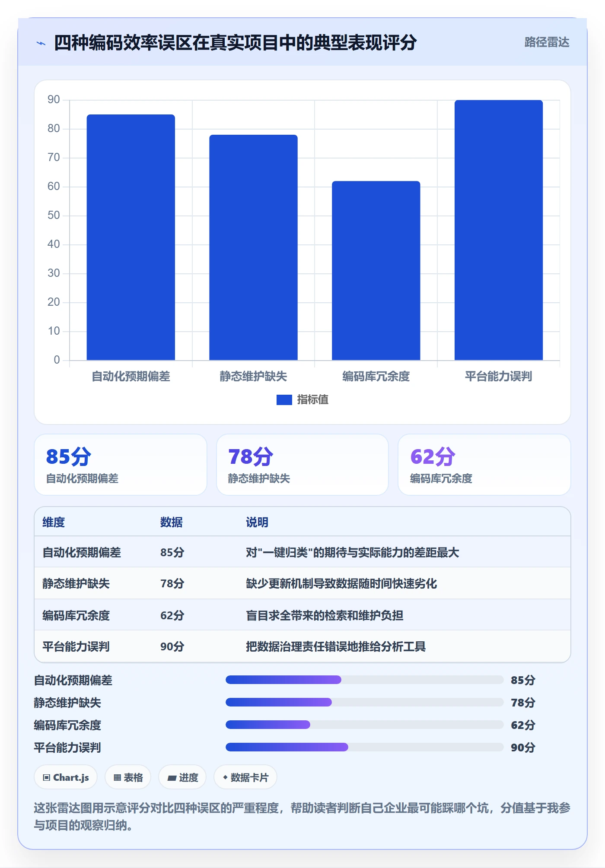The height and width of the screenshot is (868, 605).
Task: Select the 自动化预期偏差 table row name
Action: coord(82,552)
